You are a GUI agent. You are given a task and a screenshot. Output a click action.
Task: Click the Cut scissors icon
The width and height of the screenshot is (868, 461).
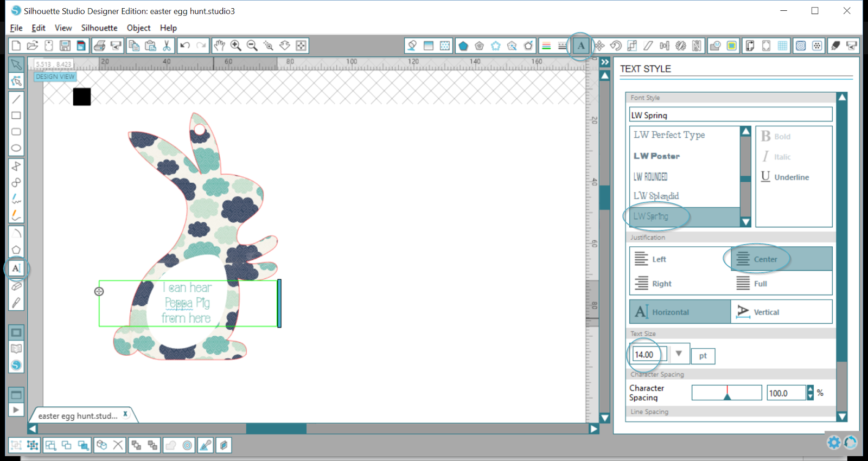pos(167,46)
